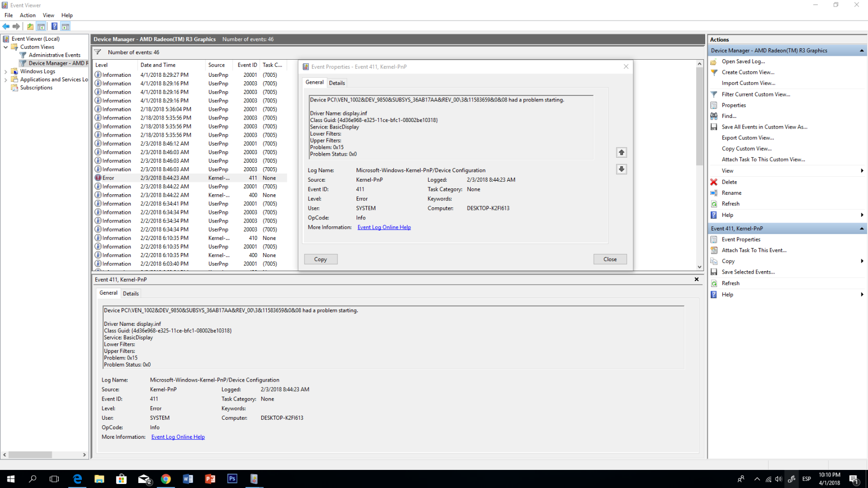Click the Create Custom View funnel icon

tap(714, 72)
